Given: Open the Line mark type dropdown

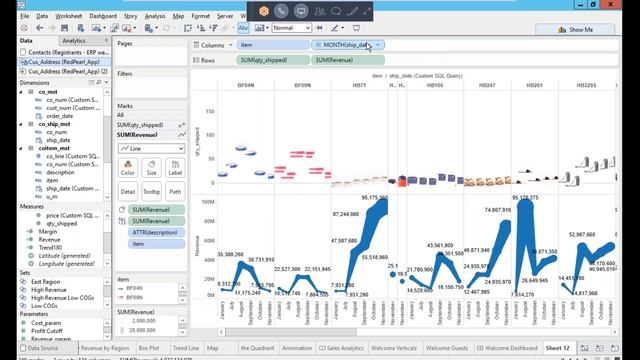Looking at the screenshot, I should coord(151,149).
